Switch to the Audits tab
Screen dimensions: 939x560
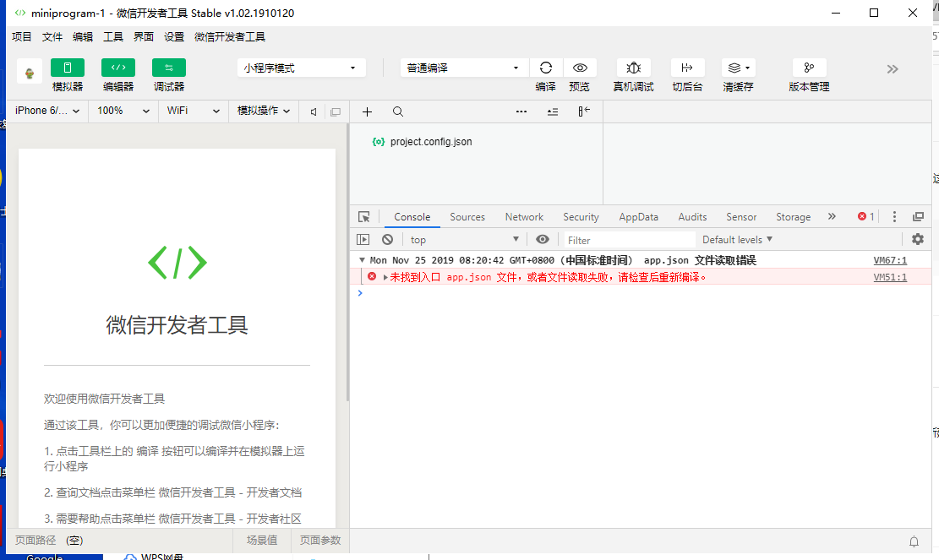tap(692, 216)
